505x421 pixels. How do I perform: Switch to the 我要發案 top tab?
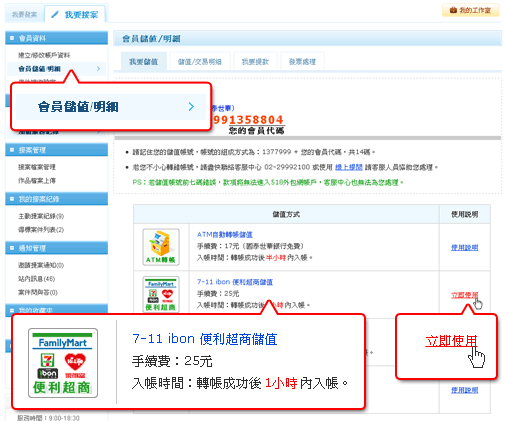pos(24,15)
